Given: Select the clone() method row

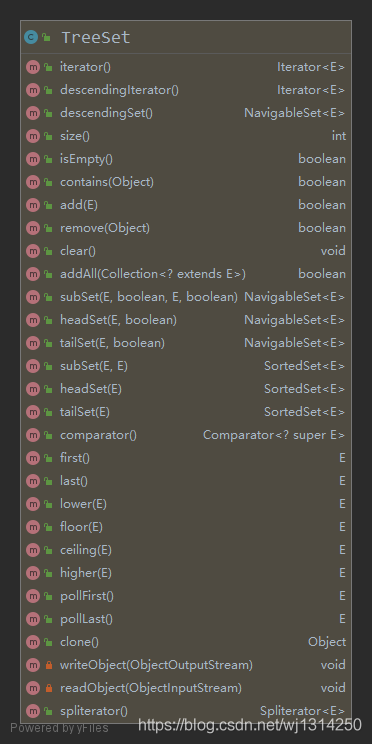Looking at the screenshot, I should click(x=186, y=642).
